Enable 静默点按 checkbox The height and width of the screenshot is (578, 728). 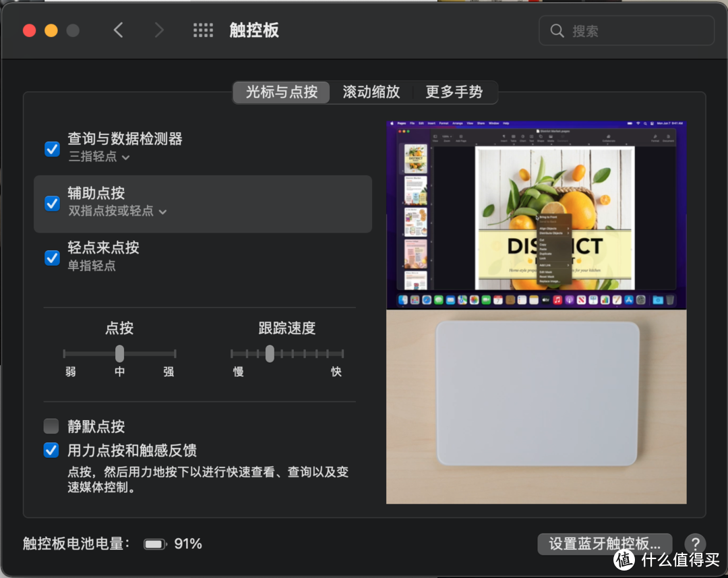[51, 426]
